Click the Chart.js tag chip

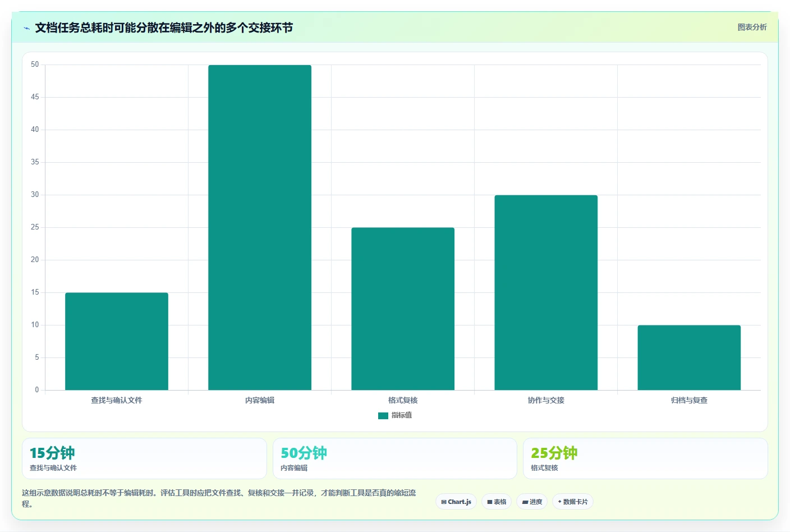(456, 502)
